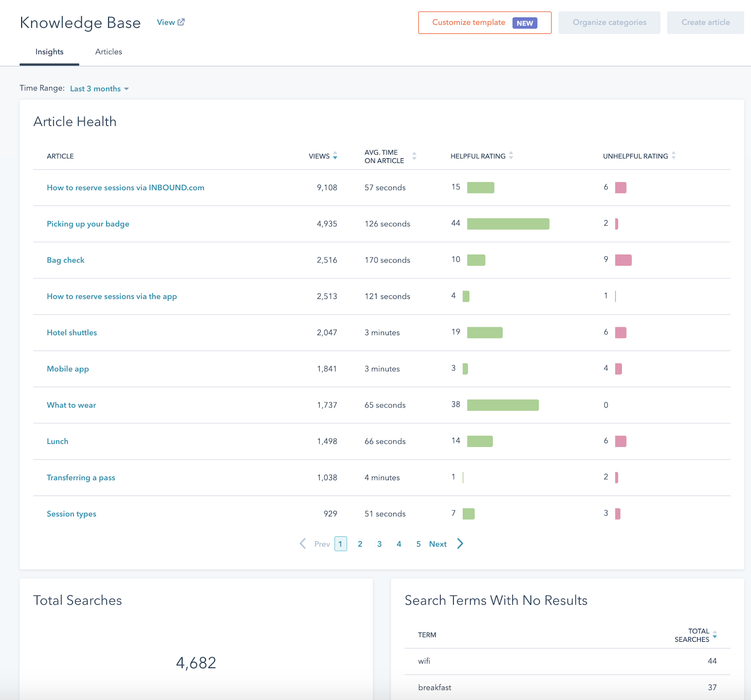The height and width of the screenshot is (700, 751).
Task: Select the Insights tab
Action: coord(49,52)
